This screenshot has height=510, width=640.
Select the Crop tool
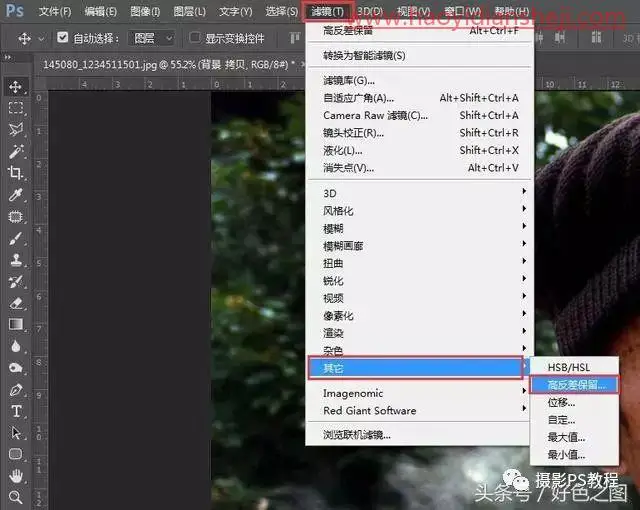click(x=16, y=173)
